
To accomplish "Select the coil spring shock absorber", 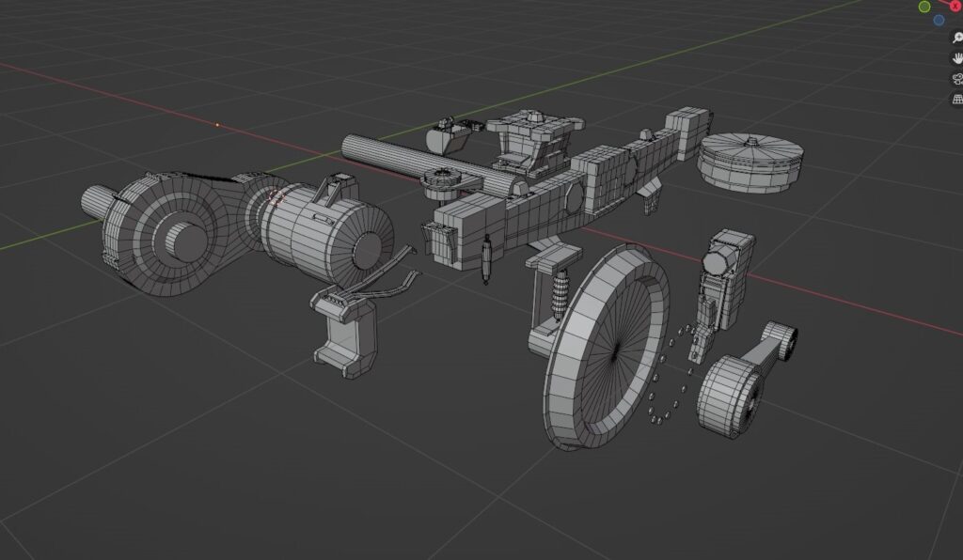I will (x=560, y=293).
